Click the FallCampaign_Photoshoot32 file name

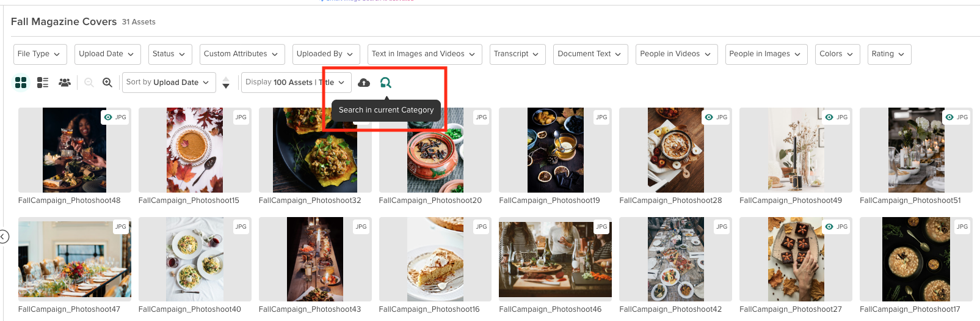[x=310, y=201]
